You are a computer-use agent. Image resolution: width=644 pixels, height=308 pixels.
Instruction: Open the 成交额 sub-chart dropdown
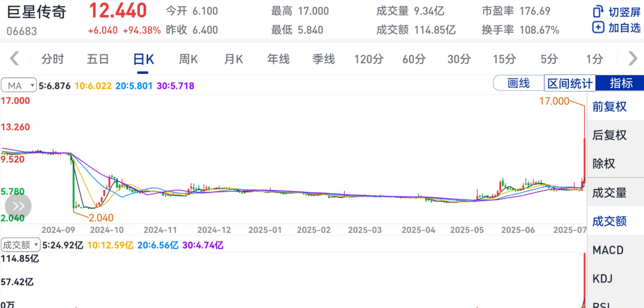pyautogui.click(x=20, y=245)
